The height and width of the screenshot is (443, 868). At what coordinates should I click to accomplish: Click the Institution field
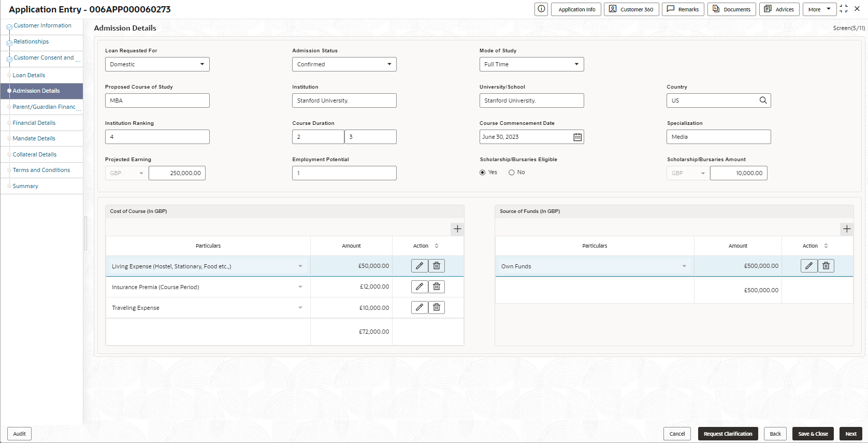[344, 101]
